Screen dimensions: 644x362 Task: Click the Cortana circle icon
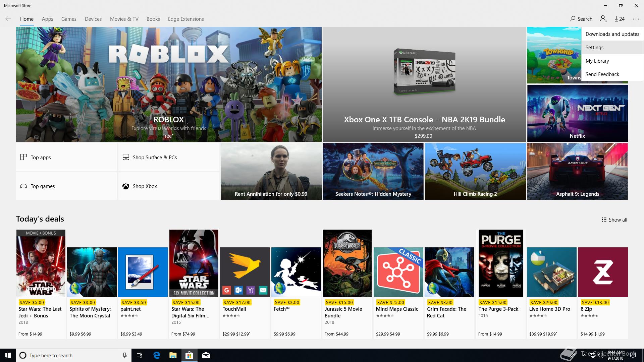[23, 355]
